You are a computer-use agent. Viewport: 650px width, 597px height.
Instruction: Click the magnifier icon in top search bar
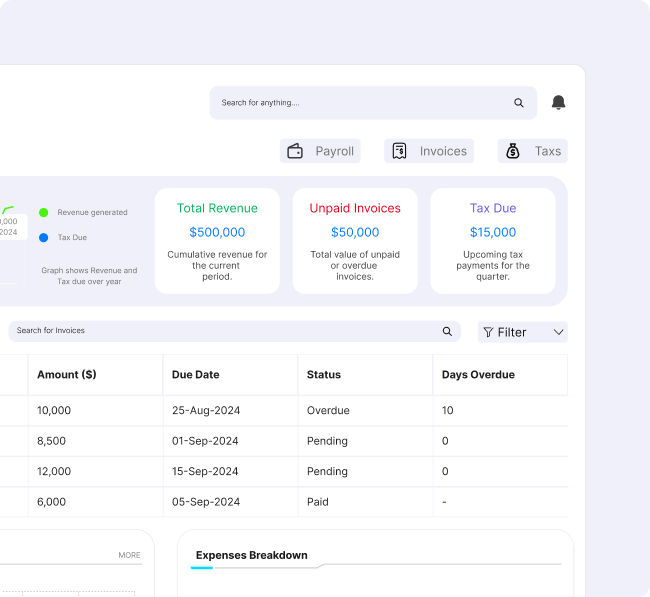(518, 103)
